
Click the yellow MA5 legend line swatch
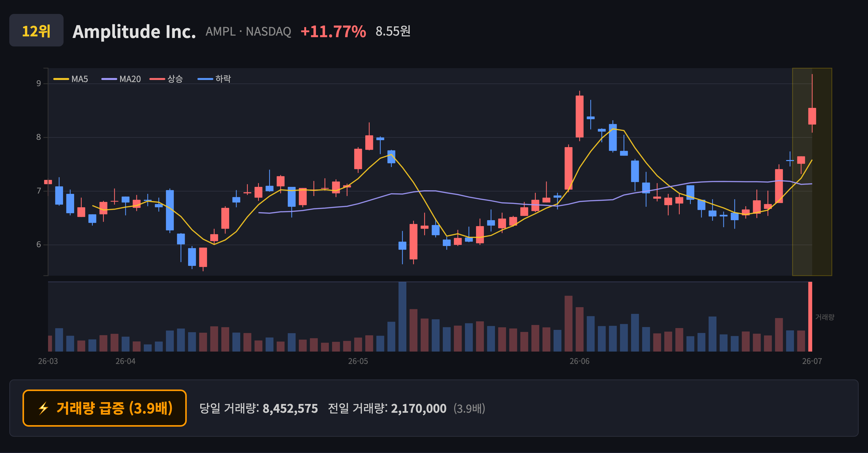61,79
